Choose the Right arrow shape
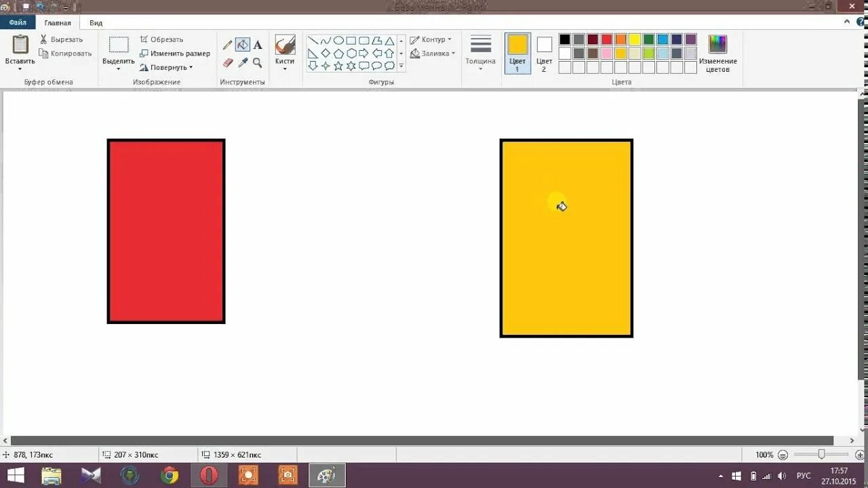This screenshot has height=488, width=868. (364, 53)
